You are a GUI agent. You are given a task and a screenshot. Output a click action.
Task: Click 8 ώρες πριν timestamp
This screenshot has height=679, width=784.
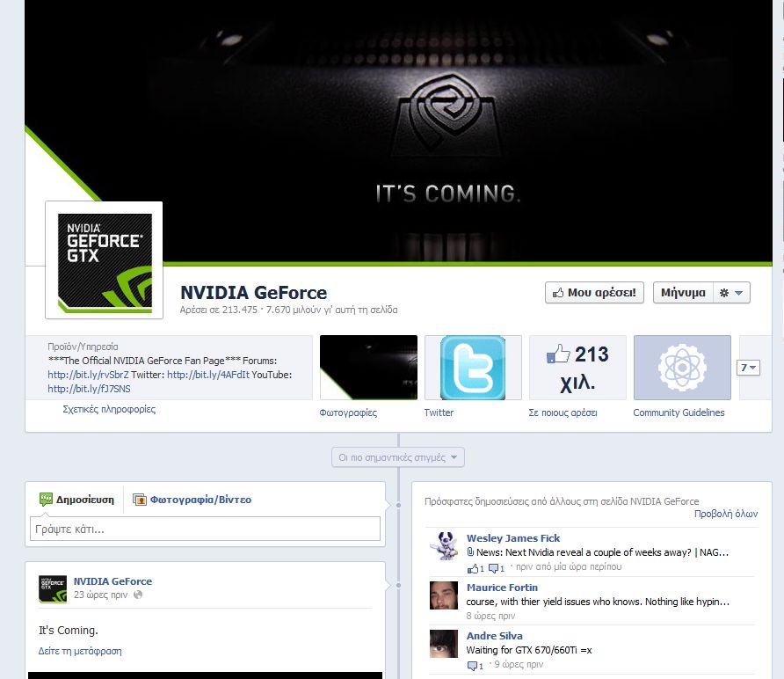490,616
